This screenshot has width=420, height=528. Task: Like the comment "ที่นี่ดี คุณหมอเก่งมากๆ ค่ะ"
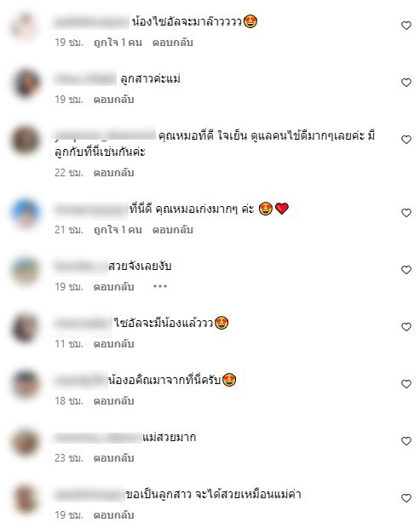406,213
